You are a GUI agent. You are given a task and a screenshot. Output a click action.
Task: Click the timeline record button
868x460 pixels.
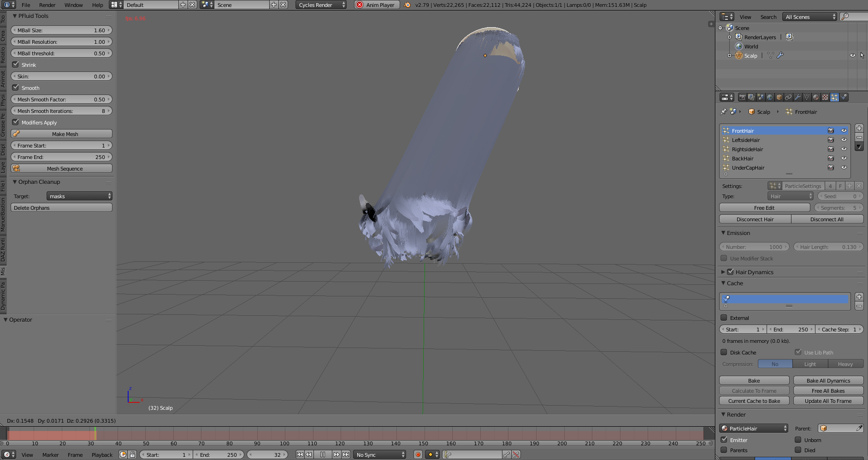coord(418,454)
